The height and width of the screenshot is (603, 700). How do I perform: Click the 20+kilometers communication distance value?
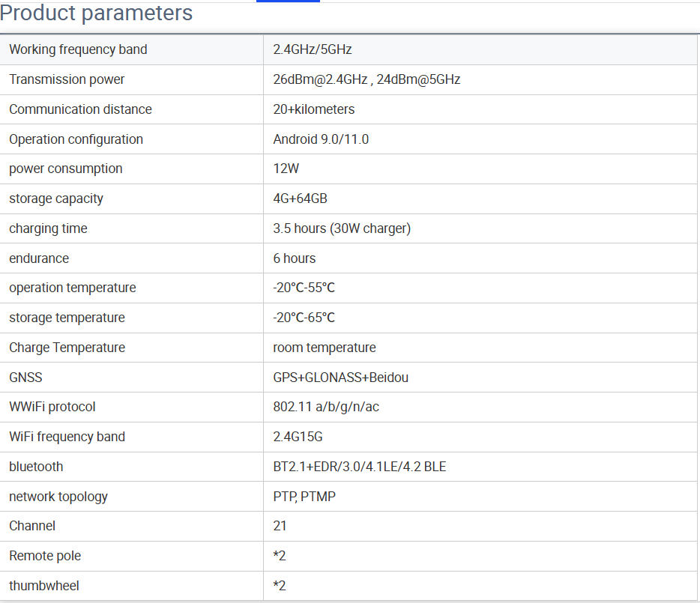coord(314,109)
